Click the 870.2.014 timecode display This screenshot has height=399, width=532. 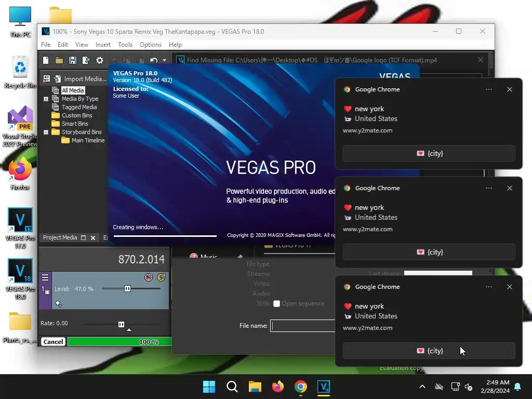(x=141, y=260)
